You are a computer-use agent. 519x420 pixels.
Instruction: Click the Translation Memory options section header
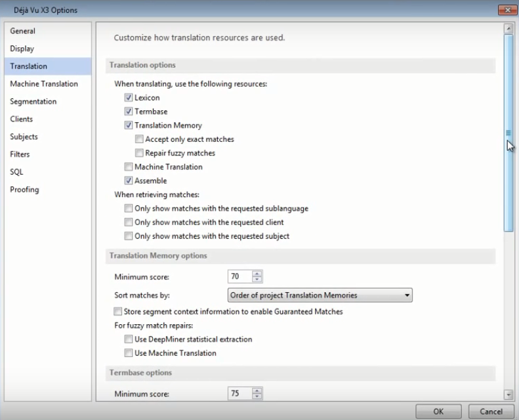[301, 256]
